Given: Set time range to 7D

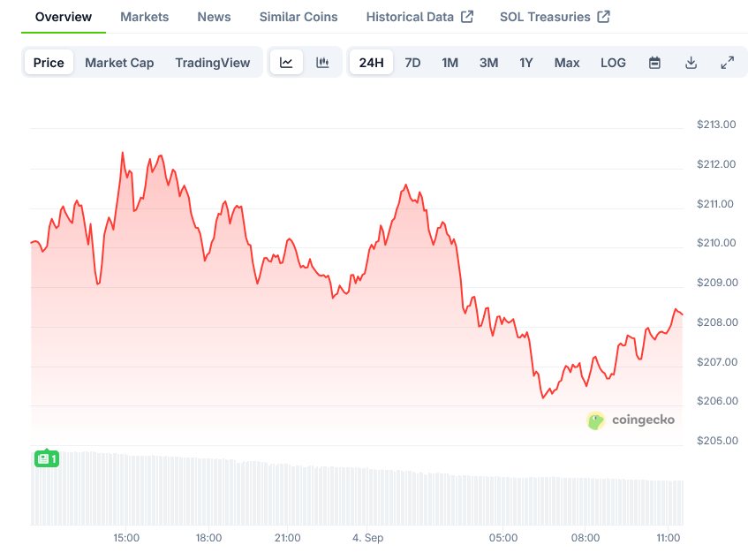Looking at the screenshot, I should tap(412, 63).
